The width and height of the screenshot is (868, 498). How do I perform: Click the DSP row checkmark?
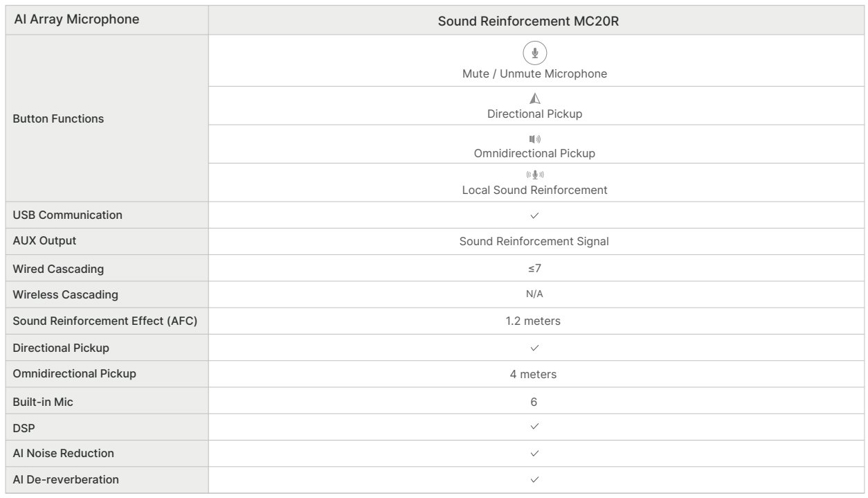coord(534,427)
